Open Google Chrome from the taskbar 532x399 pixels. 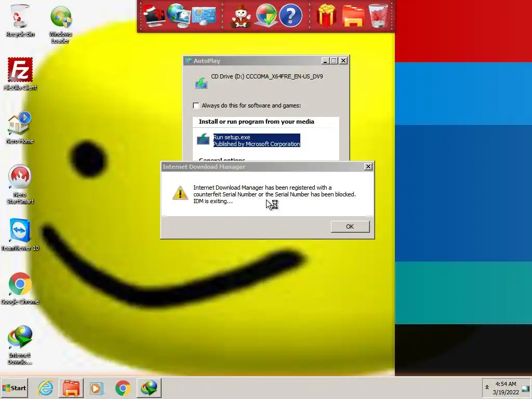pyautogui.click(x=123, y=388)
